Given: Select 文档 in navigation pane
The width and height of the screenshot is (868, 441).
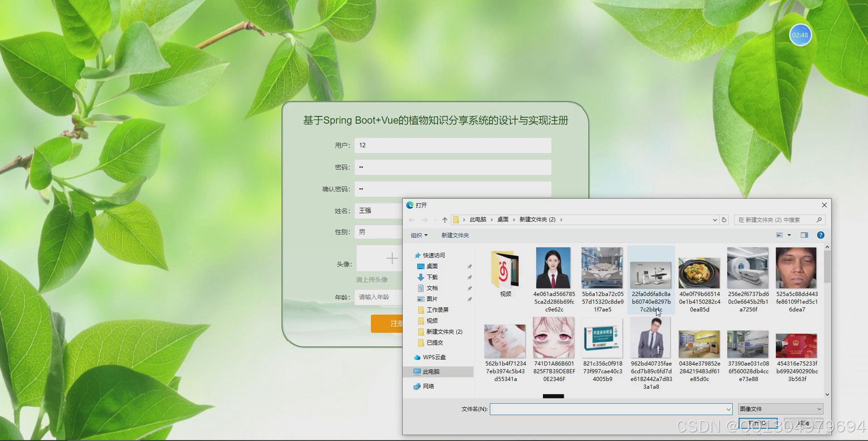Looking at the screenshot, I should [x=432, y=288].
